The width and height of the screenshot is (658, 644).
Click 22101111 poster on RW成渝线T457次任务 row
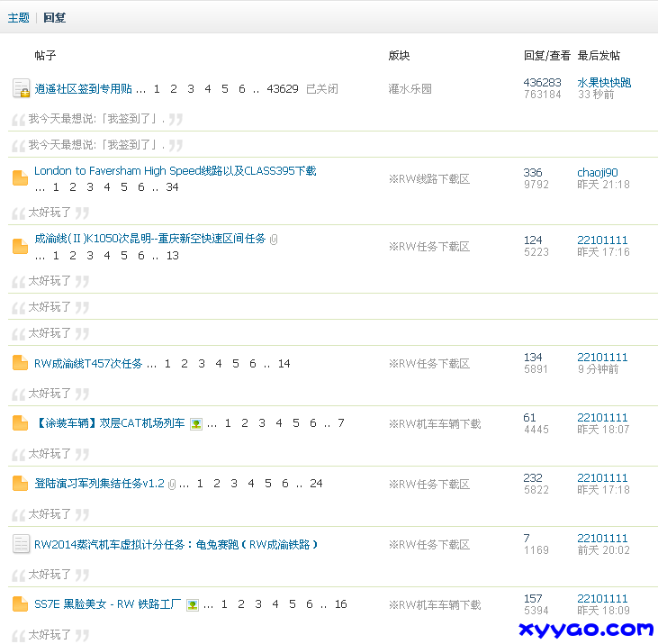pos(602,358)
